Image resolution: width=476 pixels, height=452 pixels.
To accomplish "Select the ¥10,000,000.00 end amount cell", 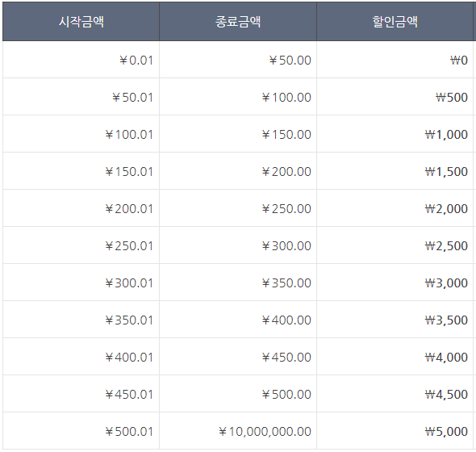I will pyautogui.click(x=238, y=431).
